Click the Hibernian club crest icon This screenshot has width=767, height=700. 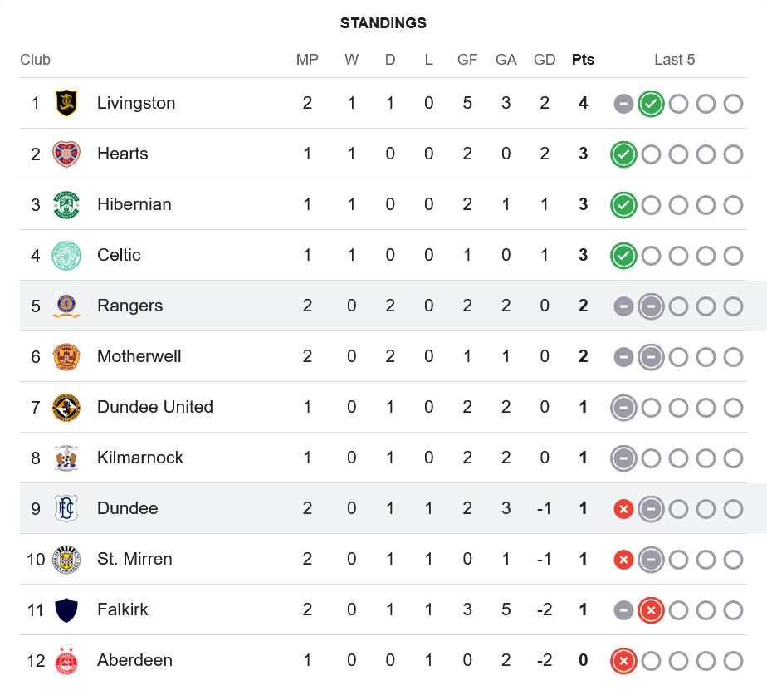66,204
